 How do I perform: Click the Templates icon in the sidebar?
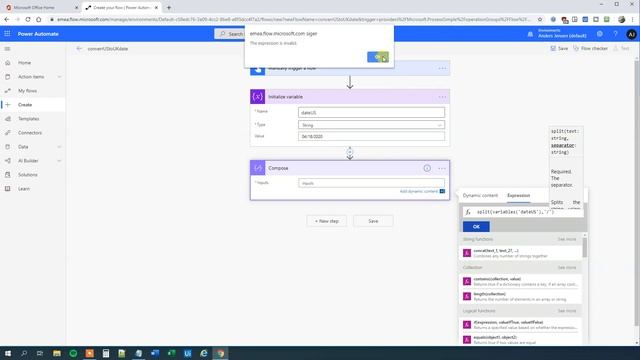(x=8, y=119)
